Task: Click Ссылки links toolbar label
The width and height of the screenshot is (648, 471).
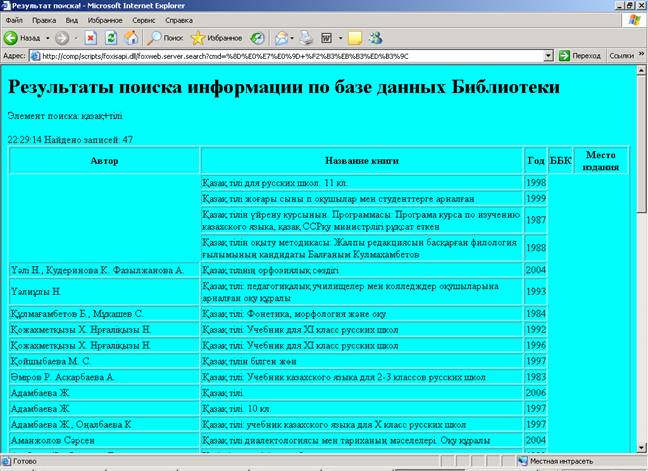Action: tap(621, 56)
